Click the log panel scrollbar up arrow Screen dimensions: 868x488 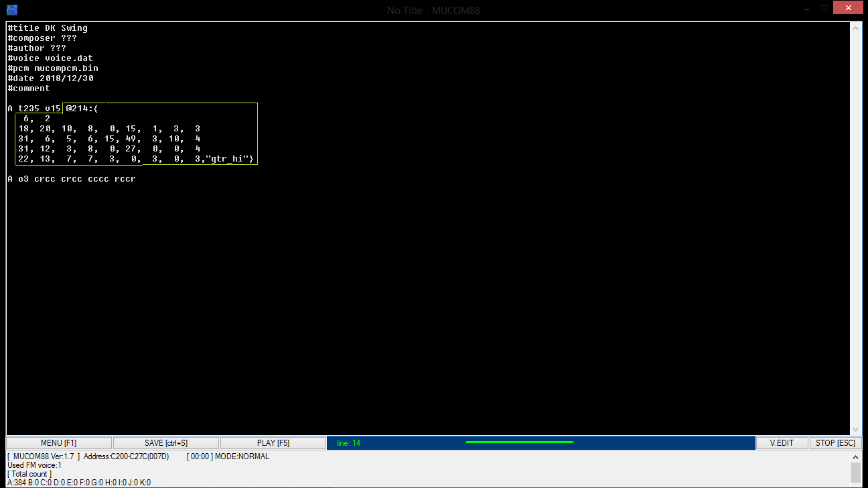click(x=855, y=456)
